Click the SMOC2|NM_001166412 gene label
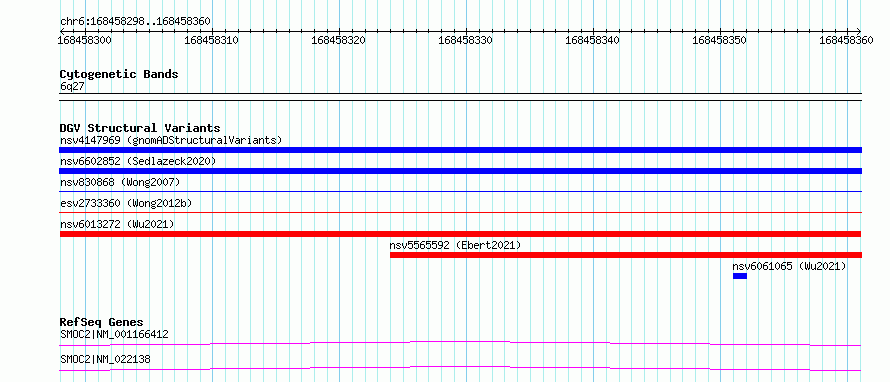Viewport: 890px width, 382px height. tap(114, 334)
